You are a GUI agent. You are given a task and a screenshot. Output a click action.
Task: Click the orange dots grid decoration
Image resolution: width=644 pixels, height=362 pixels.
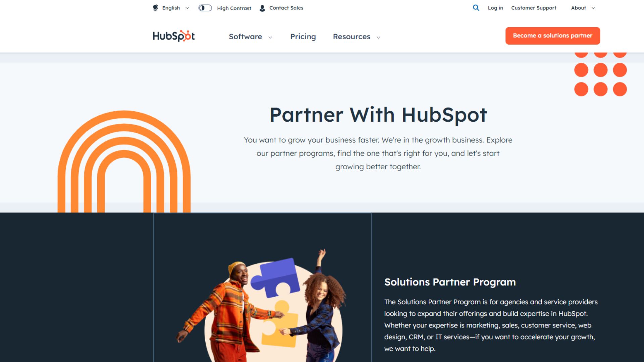[x=600, y=74]
